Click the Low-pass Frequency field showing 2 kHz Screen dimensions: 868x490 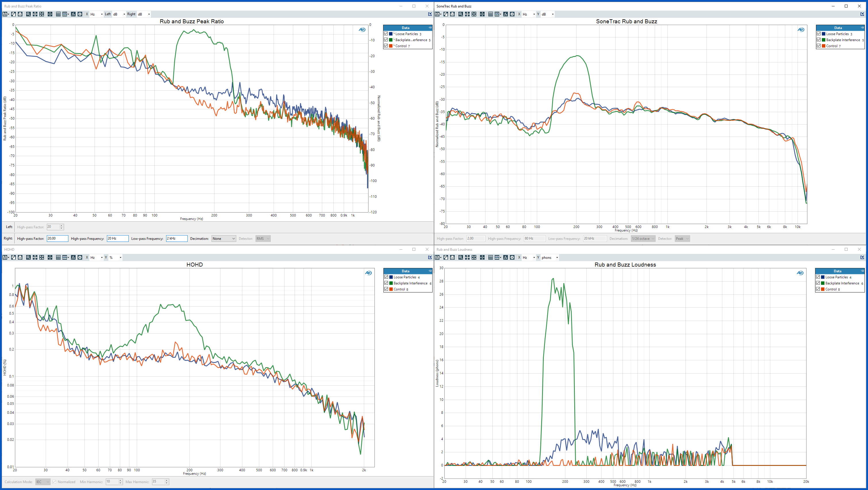click(x=176, y=238)
